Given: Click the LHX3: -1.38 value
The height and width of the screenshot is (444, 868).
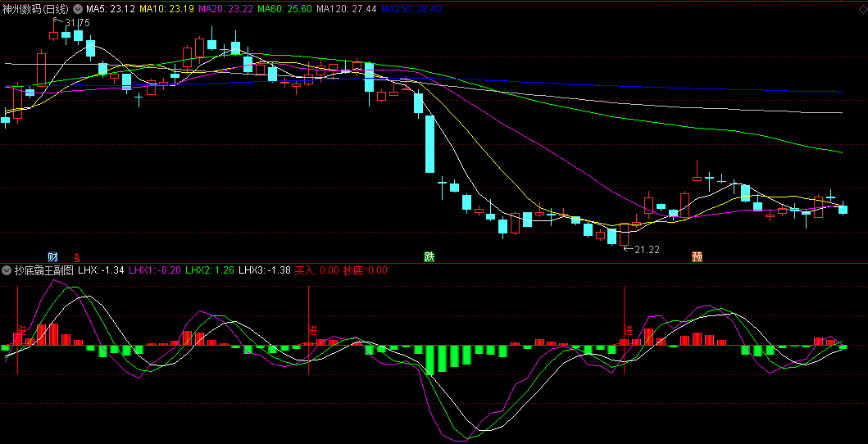Looking at the screenshot, I should [265, 270].
